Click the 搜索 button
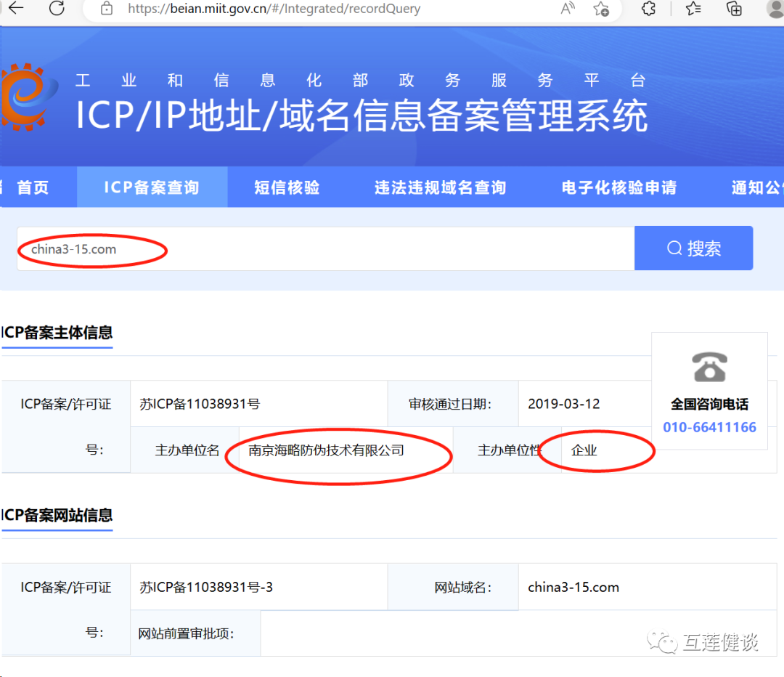This screenshot has width=784, height=677. coord(693,248)
